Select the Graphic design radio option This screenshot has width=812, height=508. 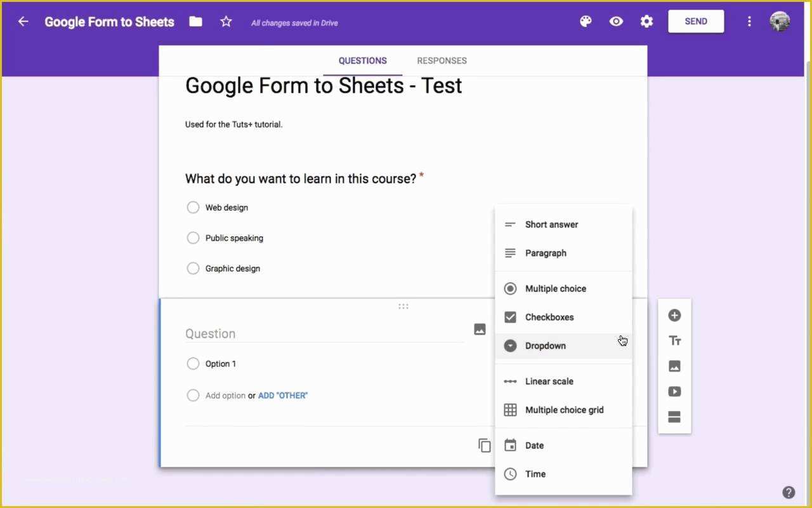point(193,268)
